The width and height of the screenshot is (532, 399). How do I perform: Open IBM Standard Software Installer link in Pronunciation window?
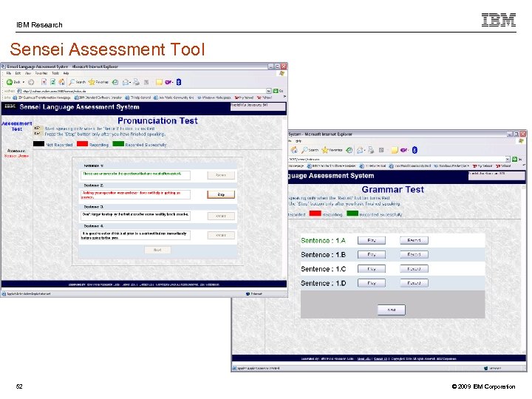98,98
